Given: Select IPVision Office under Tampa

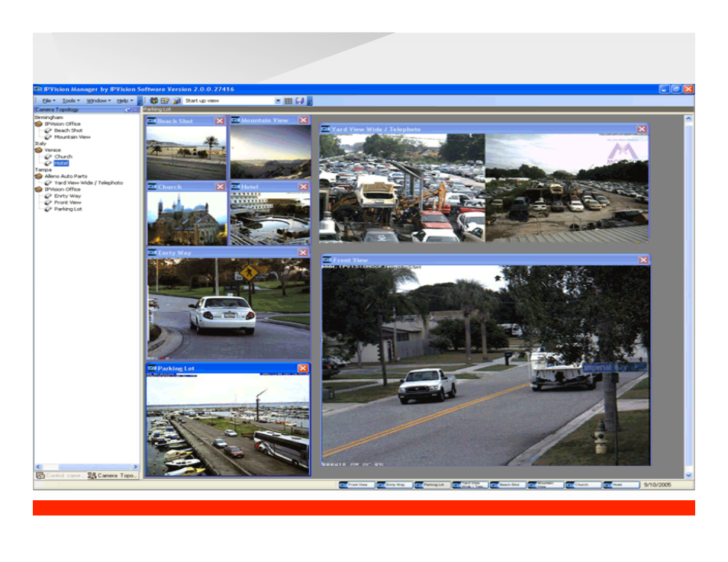Looking at the screenshot, I should [63, 189].
